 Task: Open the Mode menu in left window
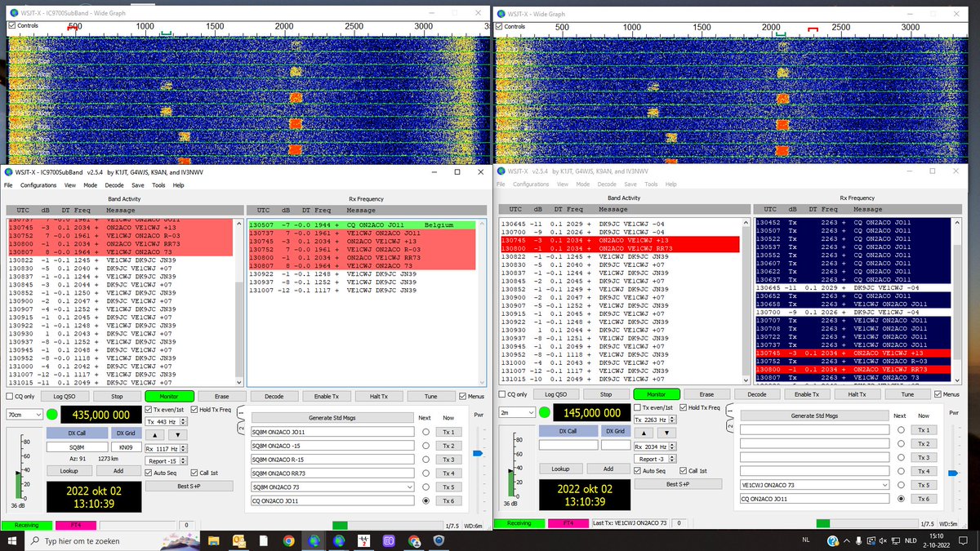pos(89,185)
